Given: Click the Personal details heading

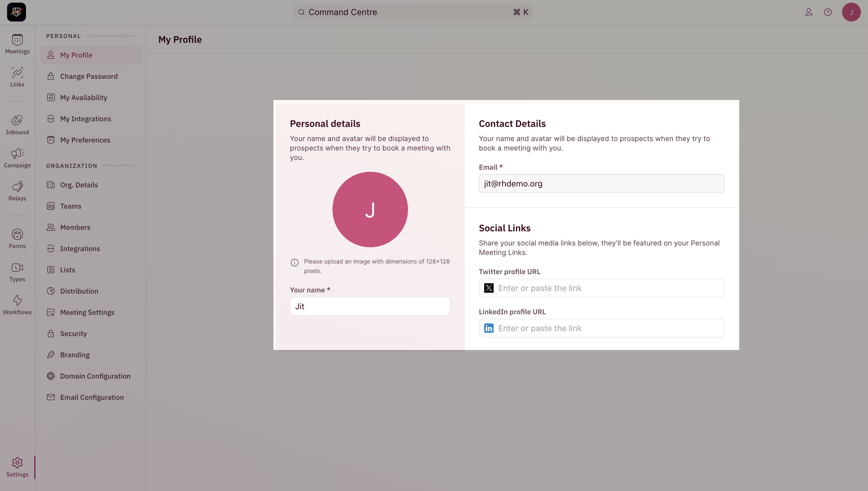Looking at the screenshot, I should 325,124.
